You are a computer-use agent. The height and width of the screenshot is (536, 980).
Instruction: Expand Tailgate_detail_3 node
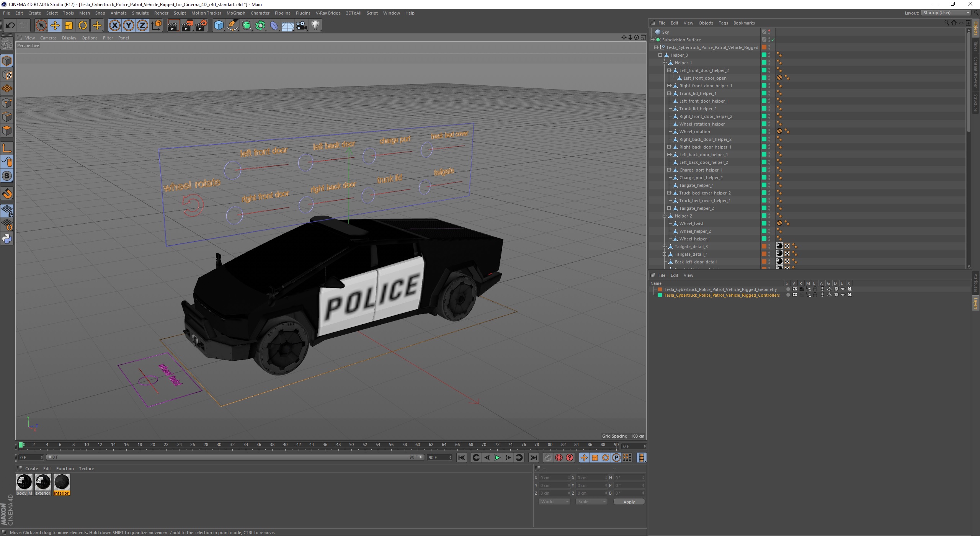[665, 247]
